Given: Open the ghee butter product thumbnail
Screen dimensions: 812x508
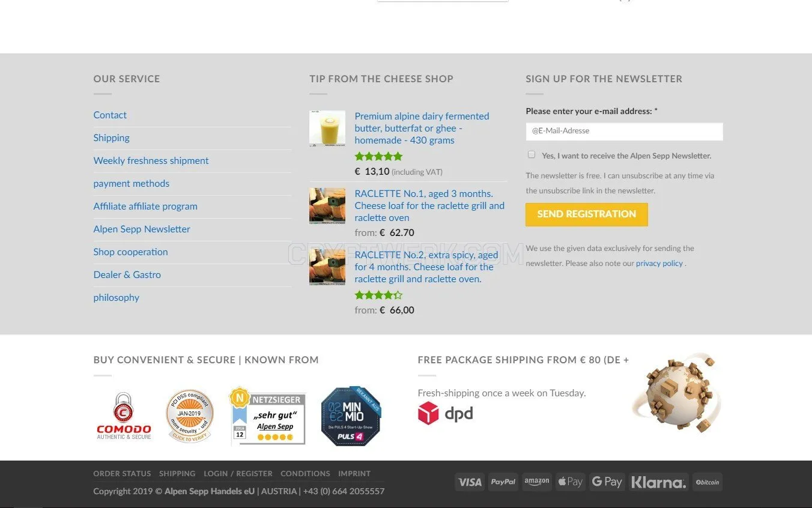Looking at the screenshot, I should click(327, 129).
